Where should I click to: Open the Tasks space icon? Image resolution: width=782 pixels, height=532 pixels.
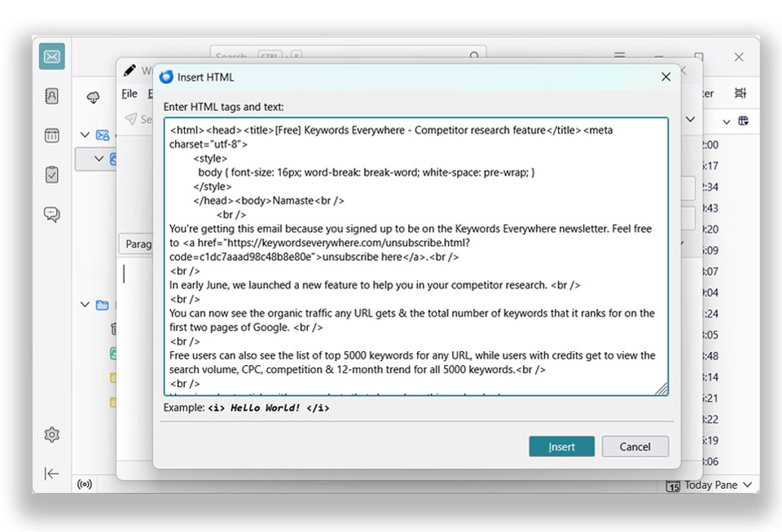click(x=52, y=174)
